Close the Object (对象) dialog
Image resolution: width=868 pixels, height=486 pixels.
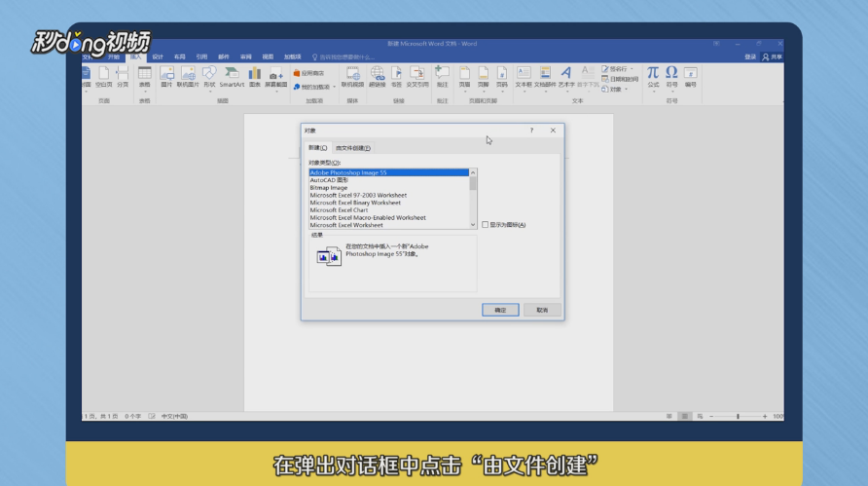coord(553,131)
